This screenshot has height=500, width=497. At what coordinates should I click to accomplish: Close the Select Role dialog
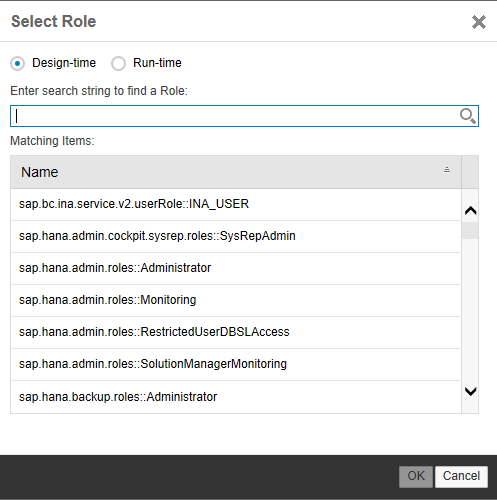[479, 22]
